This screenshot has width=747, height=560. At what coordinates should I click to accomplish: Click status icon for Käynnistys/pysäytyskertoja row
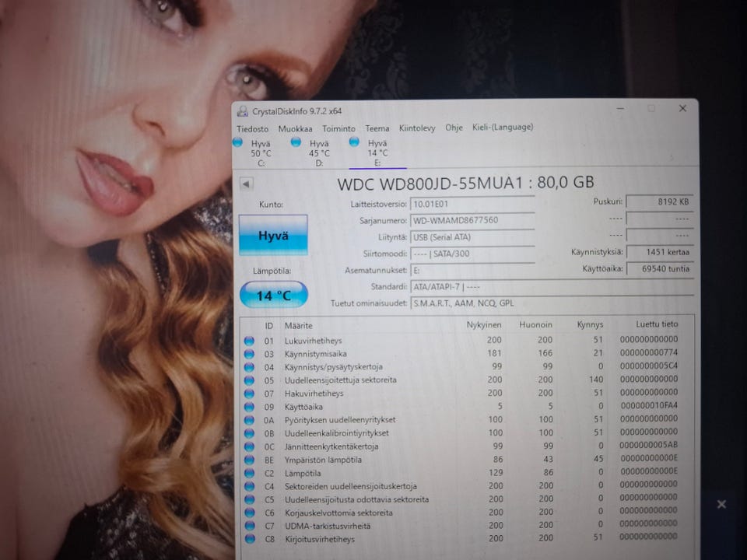[x=249, y=367]
